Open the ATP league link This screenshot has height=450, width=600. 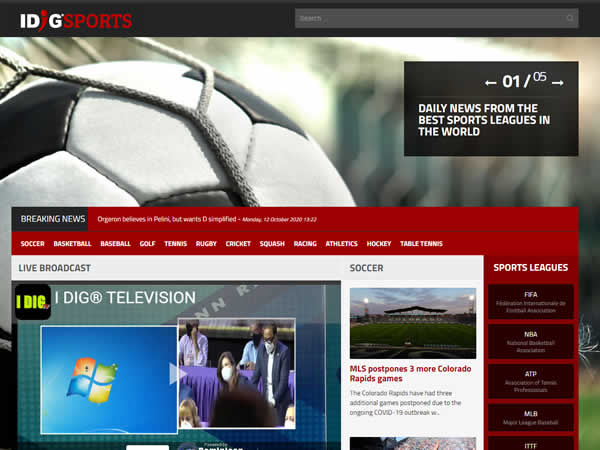[531, 382]
